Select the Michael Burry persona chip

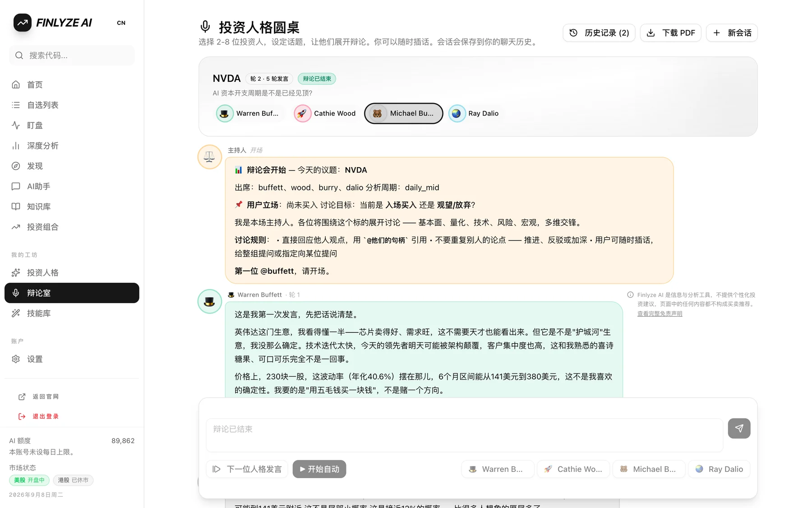click(404, 113)
